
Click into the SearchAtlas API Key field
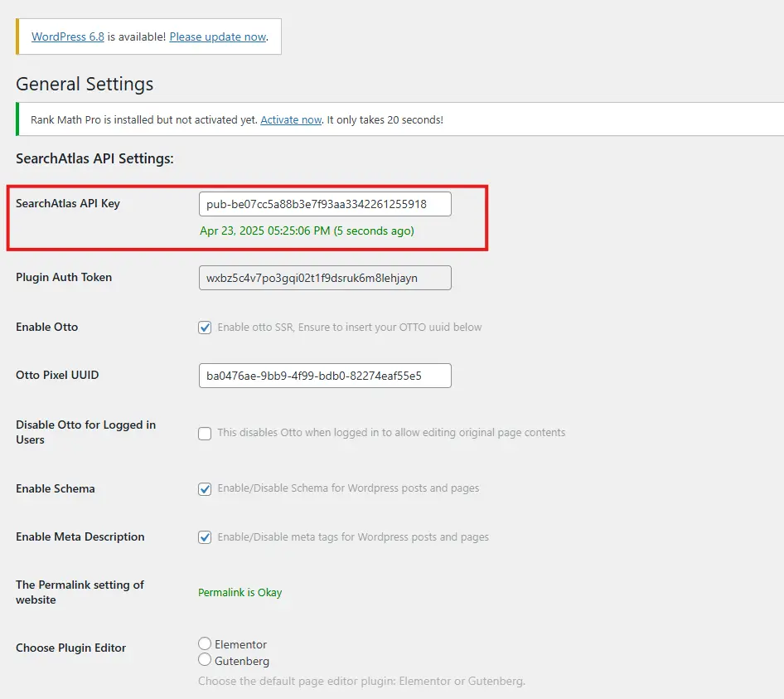click(325, 204)
